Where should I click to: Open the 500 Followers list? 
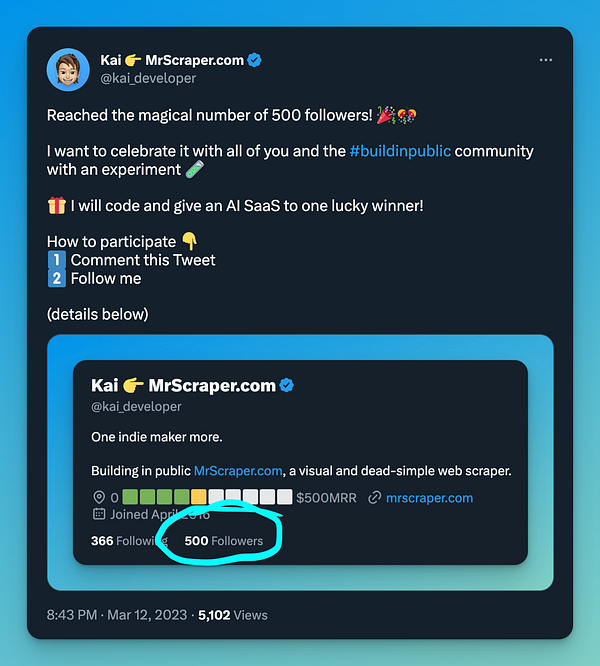click(x=224, y=541)
